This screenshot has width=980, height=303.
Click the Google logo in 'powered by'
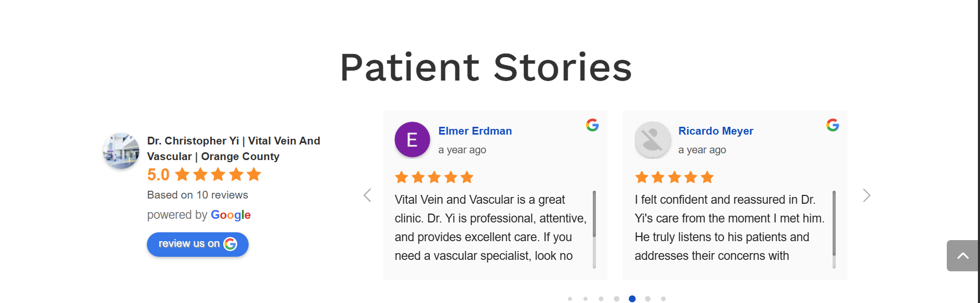tap(230, 215)
